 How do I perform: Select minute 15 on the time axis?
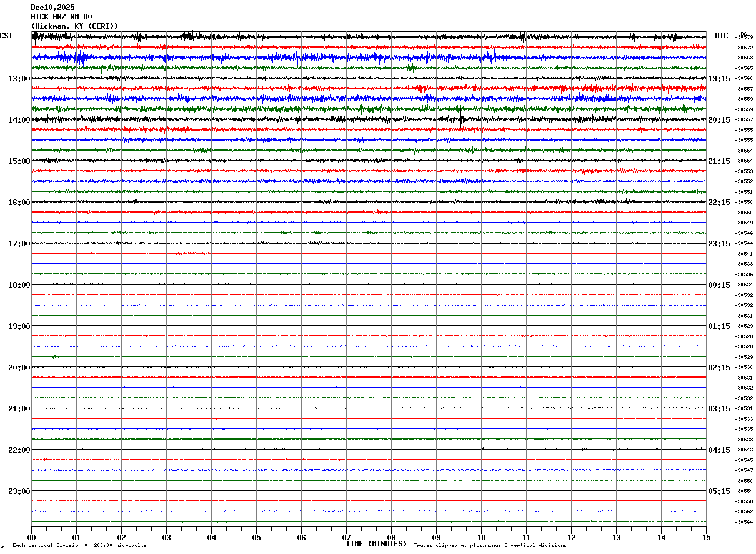(706, 538)
